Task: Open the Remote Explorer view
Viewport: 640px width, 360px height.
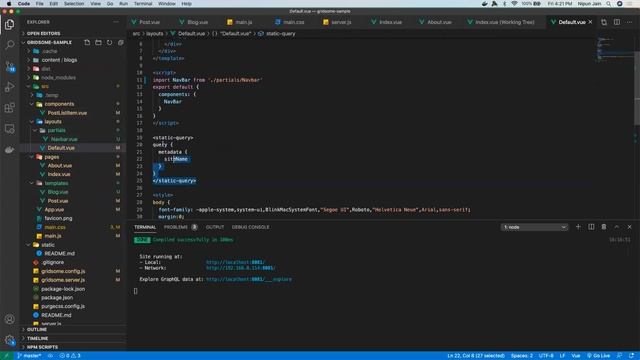Action: 9,129
